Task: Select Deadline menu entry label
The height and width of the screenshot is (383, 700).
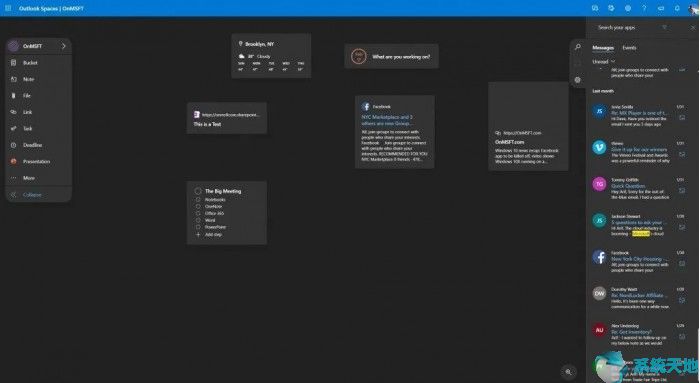Action: click(33, 145)
